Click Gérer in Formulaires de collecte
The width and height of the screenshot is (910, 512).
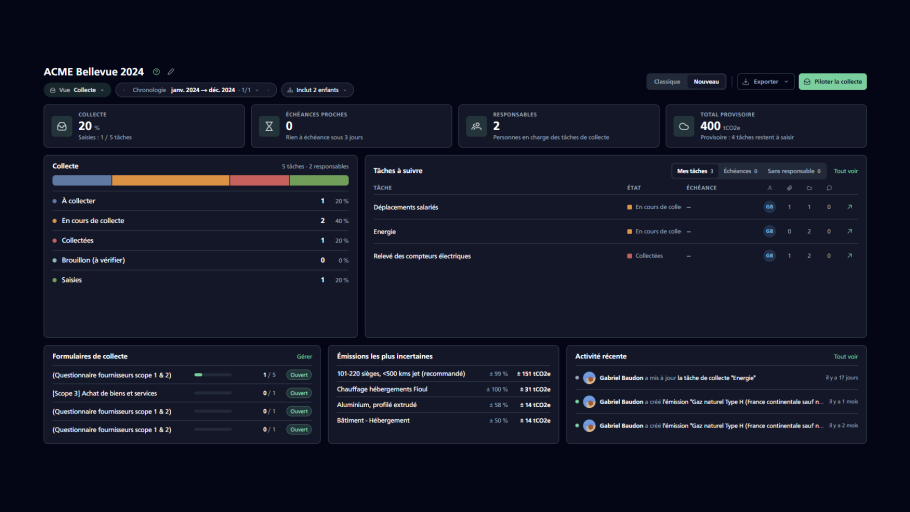[x=304, y=356]
